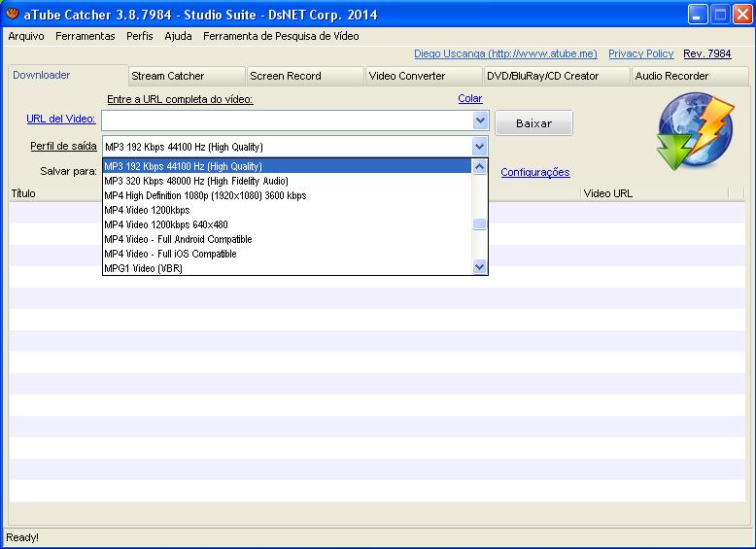Image resolution: width=756 pixels, height=549 pixels.
Task: Click the aTube Catcher globe download logo
Action: coord(695,130)
